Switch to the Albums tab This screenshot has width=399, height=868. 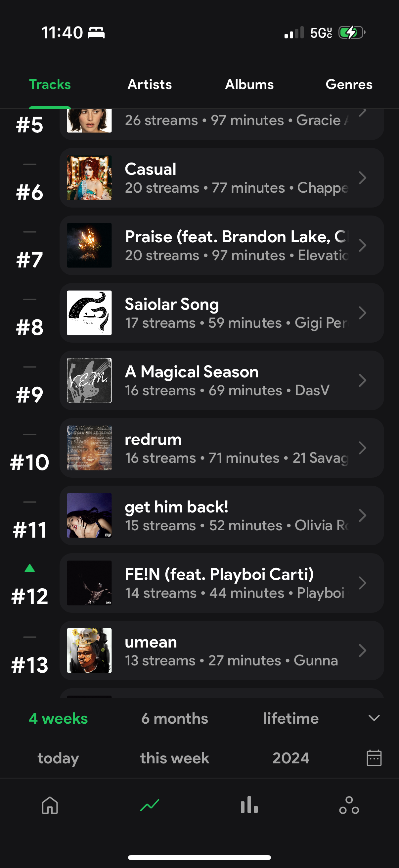(x=249, y=84)
